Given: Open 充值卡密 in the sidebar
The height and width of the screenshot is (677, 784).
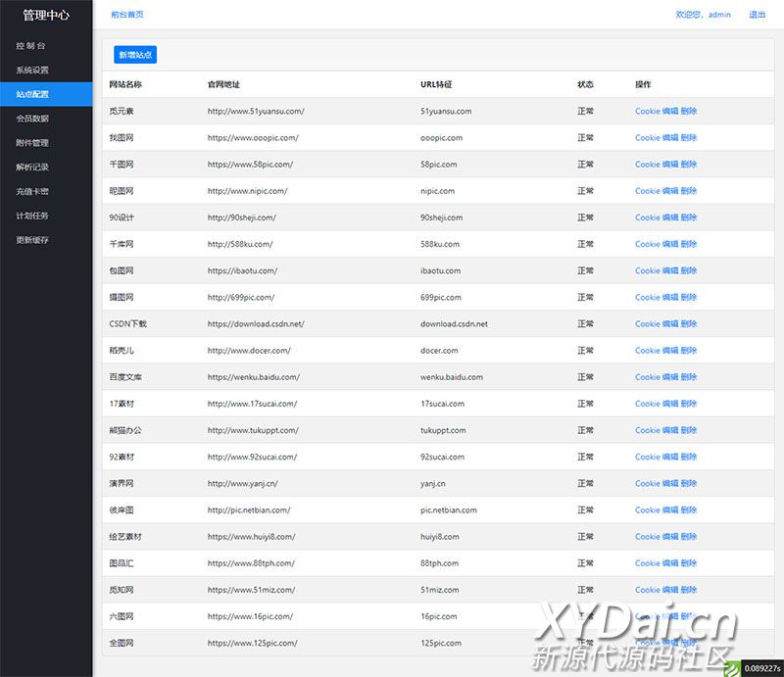Looking at the screenshot, I should point(32,191).
